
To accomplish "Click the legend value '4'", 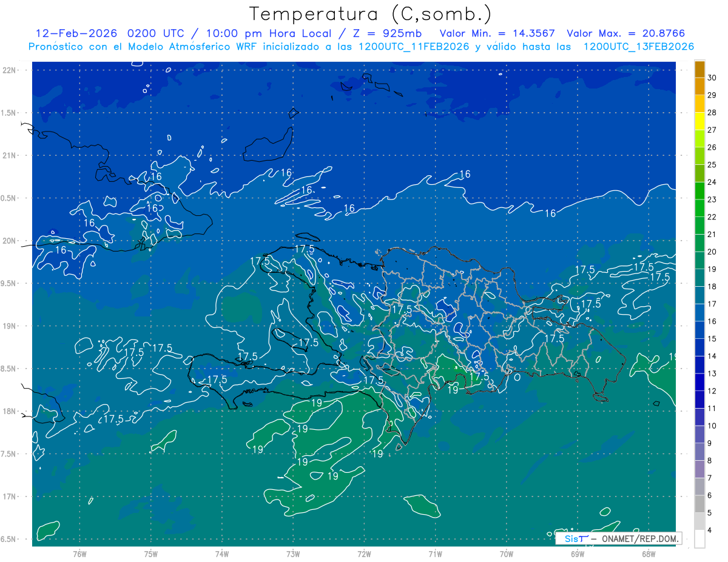I will click(710, 530).
